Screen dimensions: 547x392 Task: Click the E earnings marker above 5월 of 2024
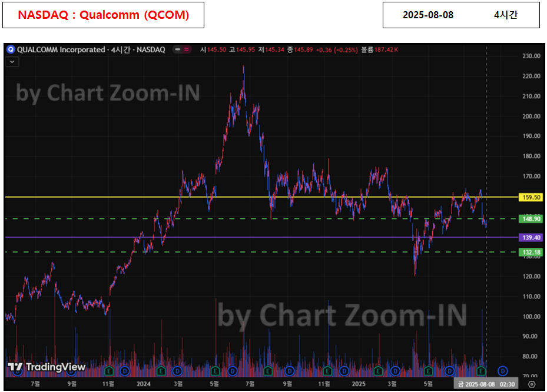215,371
